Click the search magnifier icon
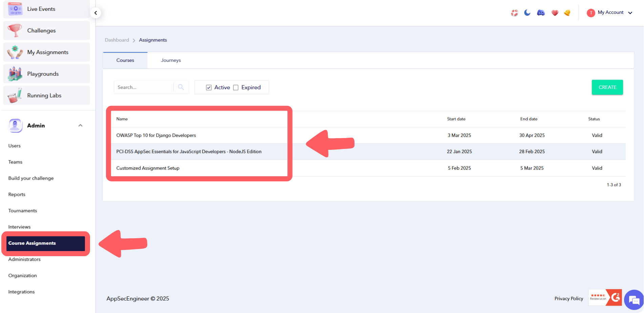Image resolution: width=644 pixels, height=313 pixels. click(181, 87)
